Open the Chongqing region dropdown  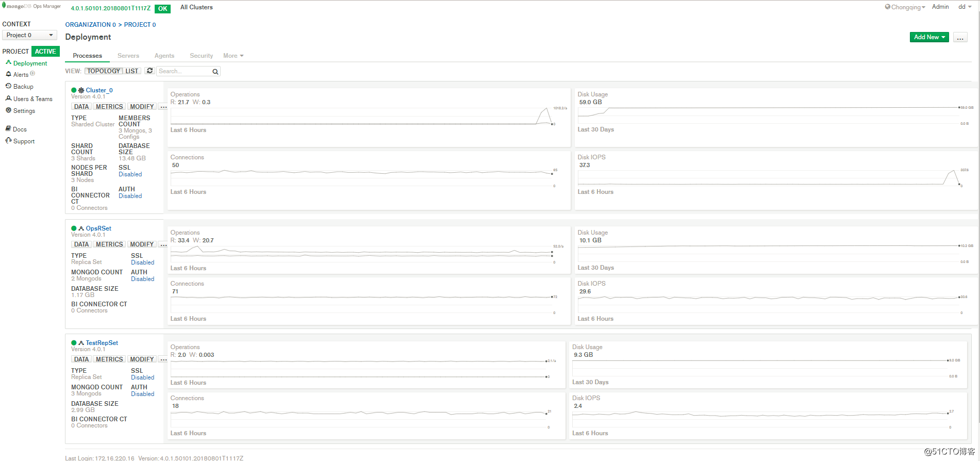(905, 7)
